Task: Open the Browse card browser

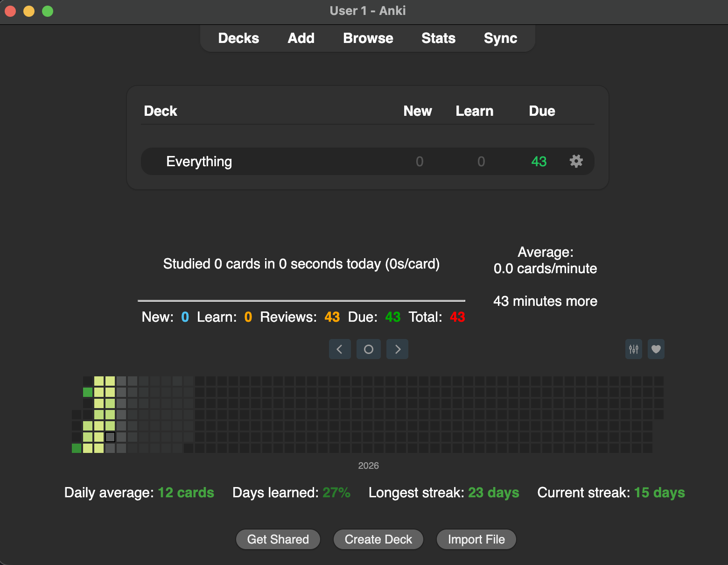Action: point(368,38)
